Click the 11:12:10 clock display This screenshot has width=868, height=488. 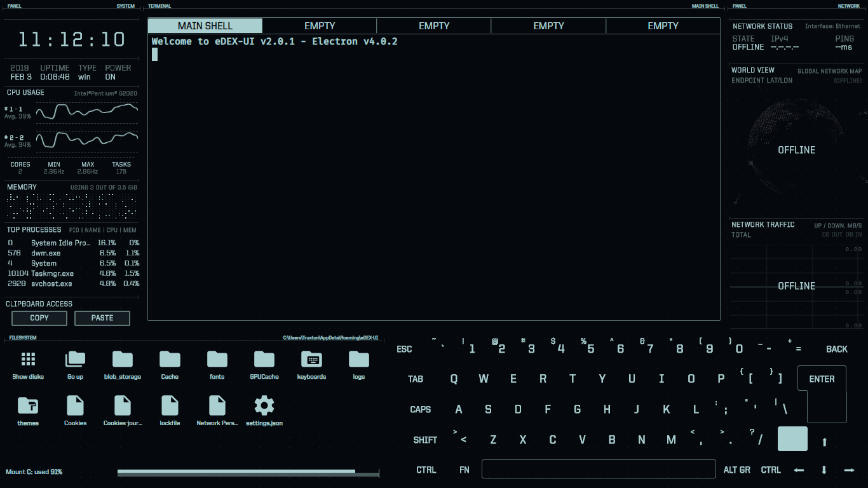click(71, 39)
